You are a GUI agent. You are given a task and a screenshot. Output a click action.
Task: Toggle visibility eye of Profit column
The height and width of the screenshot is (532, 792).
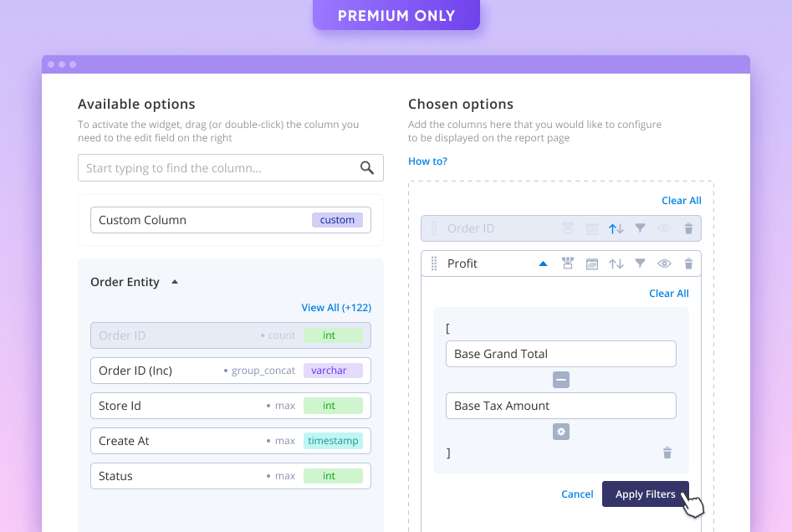(x=664, y=263)
